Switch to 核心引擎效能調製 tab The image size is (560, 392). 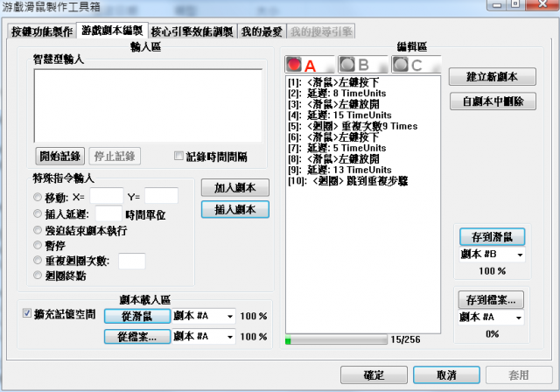point(192,31)
